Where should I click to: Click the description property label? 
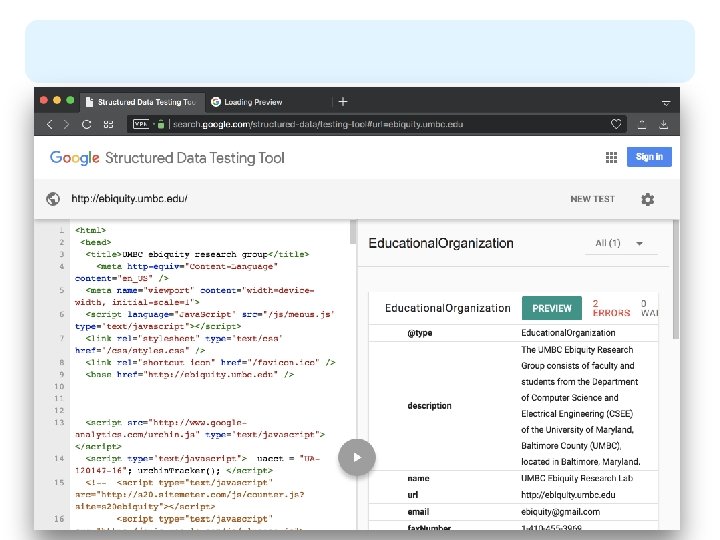pos(429,405)
